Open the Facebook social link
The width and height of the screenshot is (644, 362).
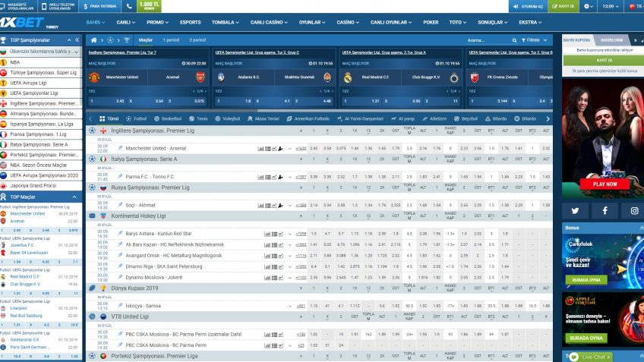605,210
